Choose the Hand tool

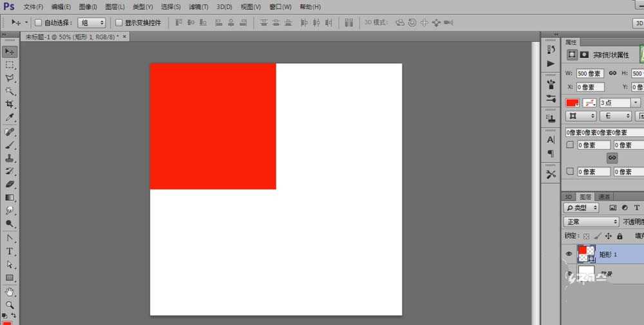coord(10,292)
